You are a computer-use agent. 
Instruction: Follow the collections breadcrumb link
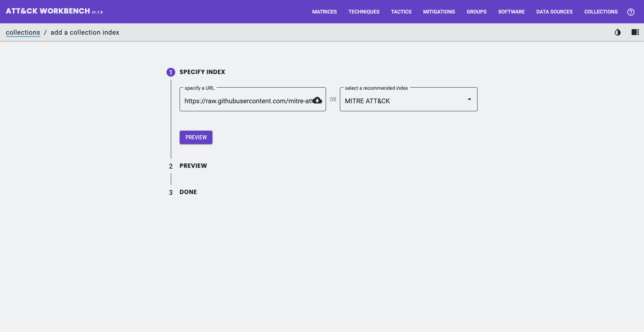(x=23, y=32)
